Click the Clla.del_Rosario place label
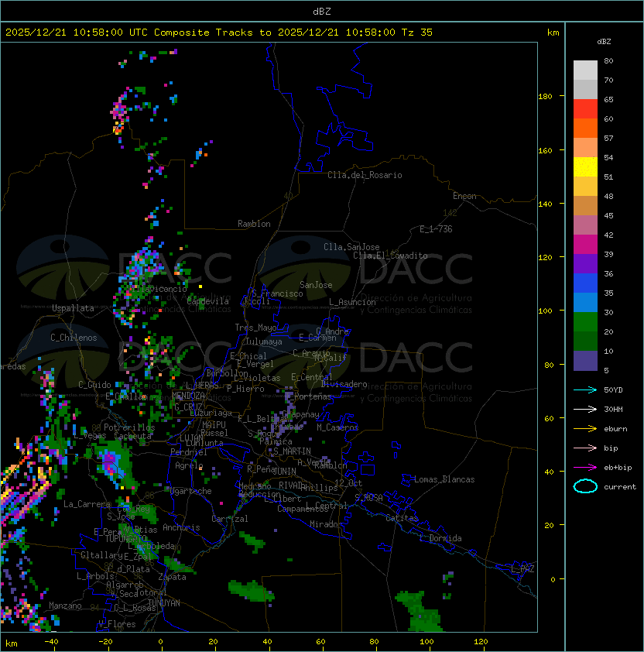 pyautogui.click(x=365, y=175)
